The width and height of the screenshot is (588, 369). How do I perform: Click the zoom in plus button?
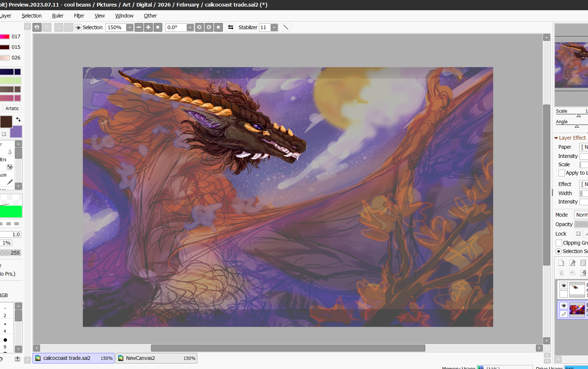[148, 27]
